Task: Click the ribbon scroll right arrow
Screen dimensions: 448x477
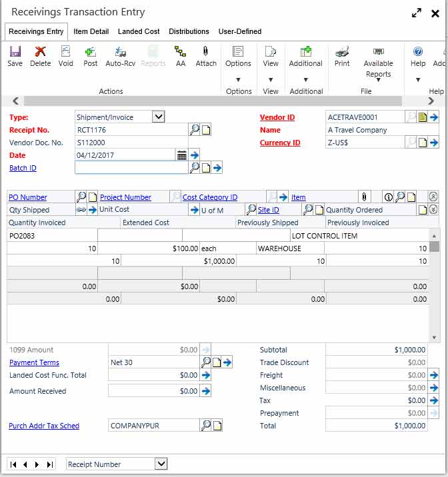Action: [x=431, y=101]
